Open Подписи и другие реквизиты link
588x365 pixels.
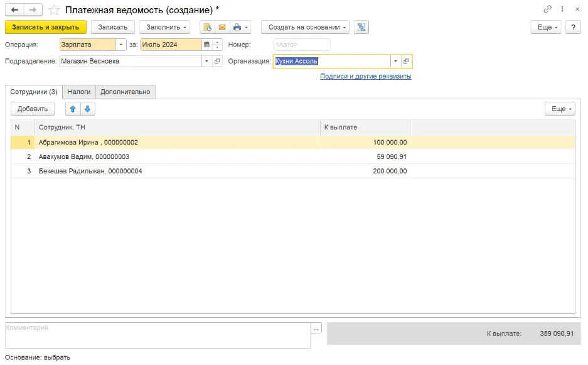click(x=366, y=76)
